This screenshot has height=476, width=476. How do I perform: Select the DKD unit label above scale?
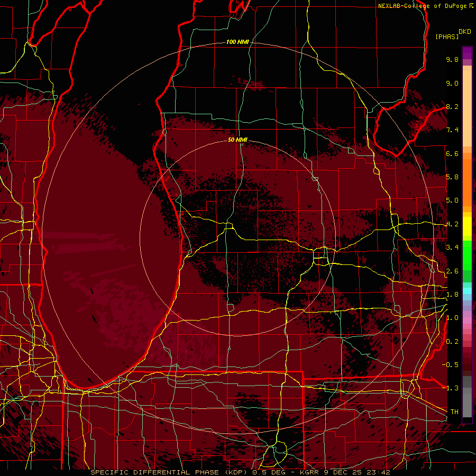point(465,32)
